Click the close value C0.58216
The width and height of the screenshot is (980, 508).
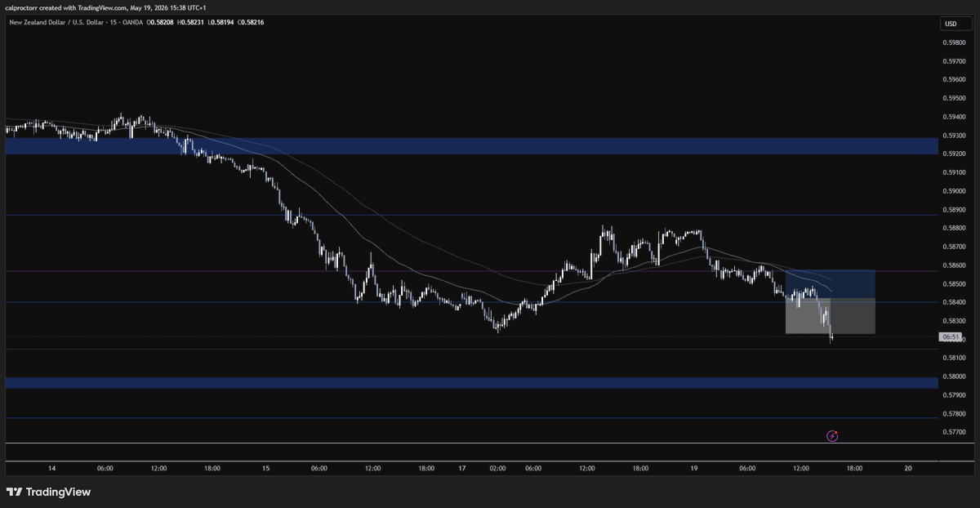click(251, 22)
